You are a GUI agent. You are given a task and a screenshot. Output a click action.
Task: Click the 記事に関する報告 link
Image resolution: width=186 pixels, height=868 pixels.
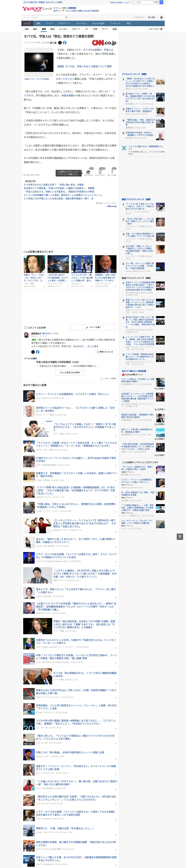(32, 175)
